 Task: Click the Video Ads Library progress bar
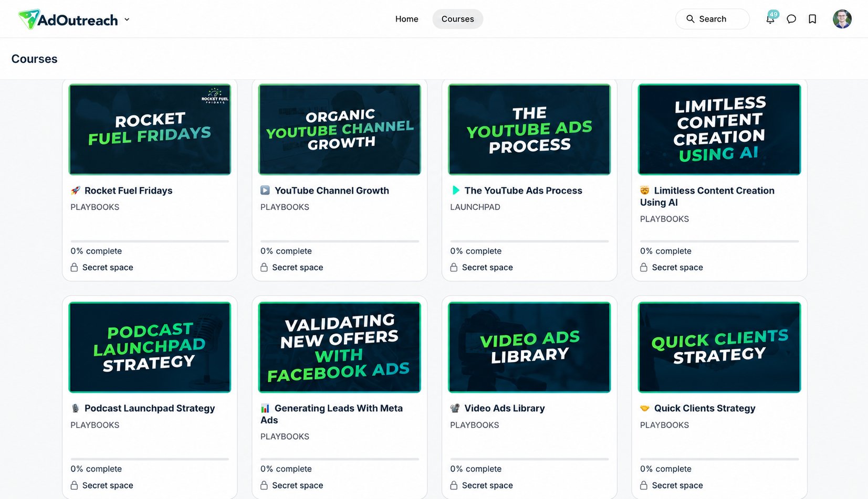pos(529,459)
